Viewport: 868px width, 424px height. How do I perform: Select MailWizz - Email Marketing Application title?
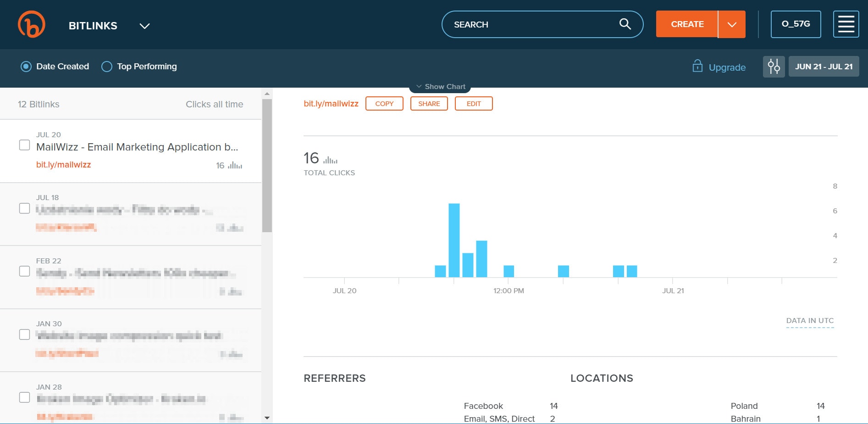[x=137, y=147]
